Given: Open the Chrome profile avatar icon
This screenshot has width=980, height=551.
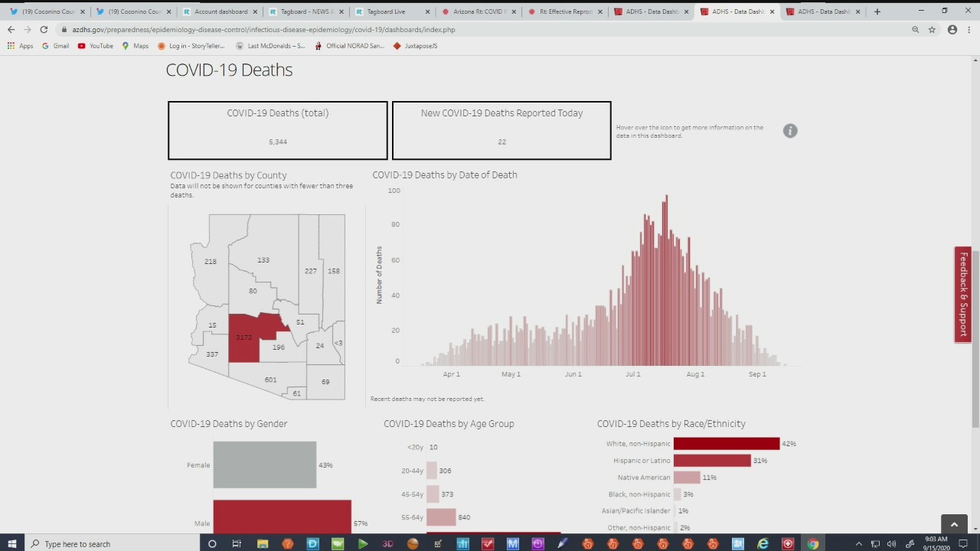Looking at the screenshot, I should tap(952, 30).
